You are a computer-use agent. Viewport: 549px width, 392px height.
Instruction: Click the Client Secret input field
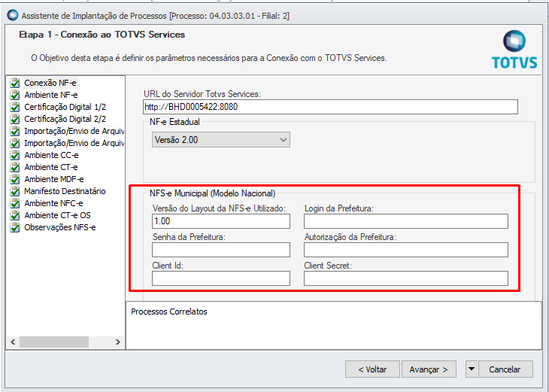[x=406, y=278]
